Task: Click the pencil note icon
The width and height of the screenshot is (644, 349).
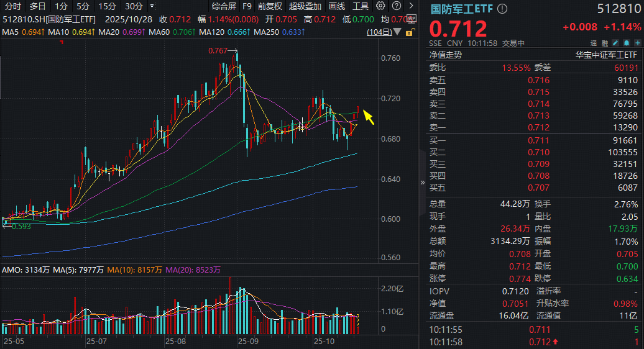Action: tap(615, 43)
